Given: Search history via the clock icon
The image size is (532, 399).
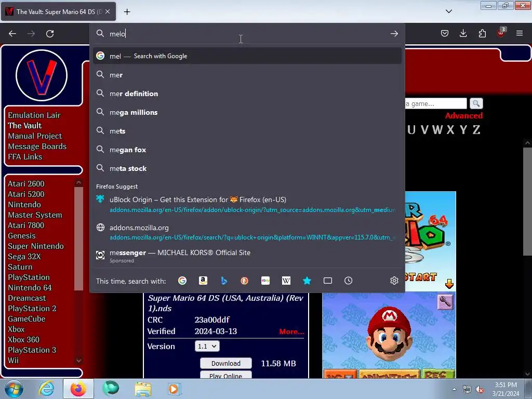Looking at the screenshot, I should tap(348, 281).
